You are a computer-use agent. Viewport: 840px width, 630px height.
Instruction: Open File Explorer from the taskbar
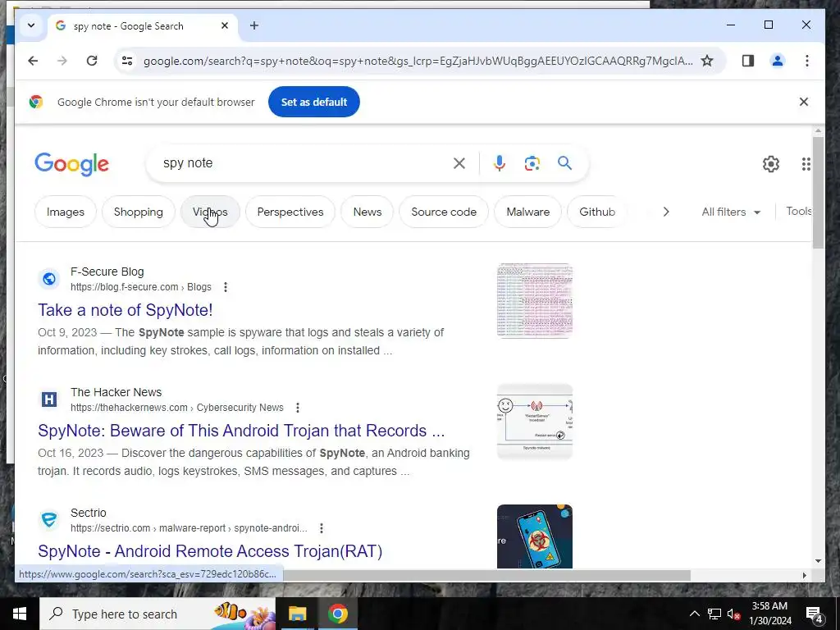[x=297, y=614]
